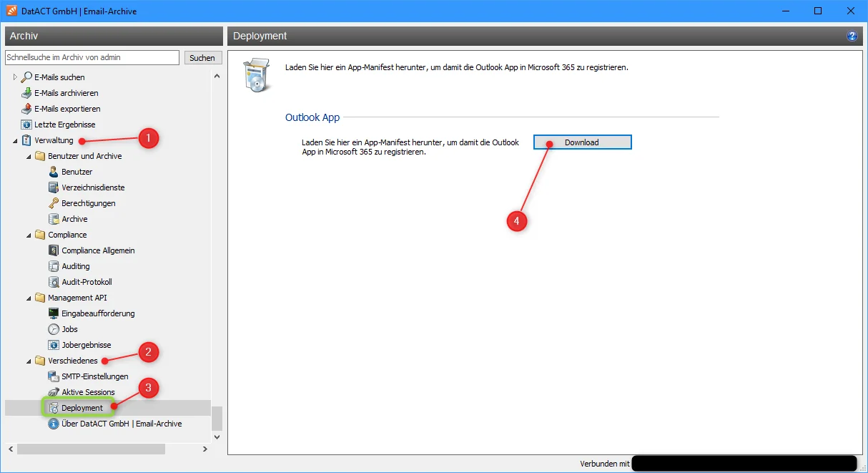Click the Archive tree node icon
This screenshot has width=868, height=473.
coord(54,219)
